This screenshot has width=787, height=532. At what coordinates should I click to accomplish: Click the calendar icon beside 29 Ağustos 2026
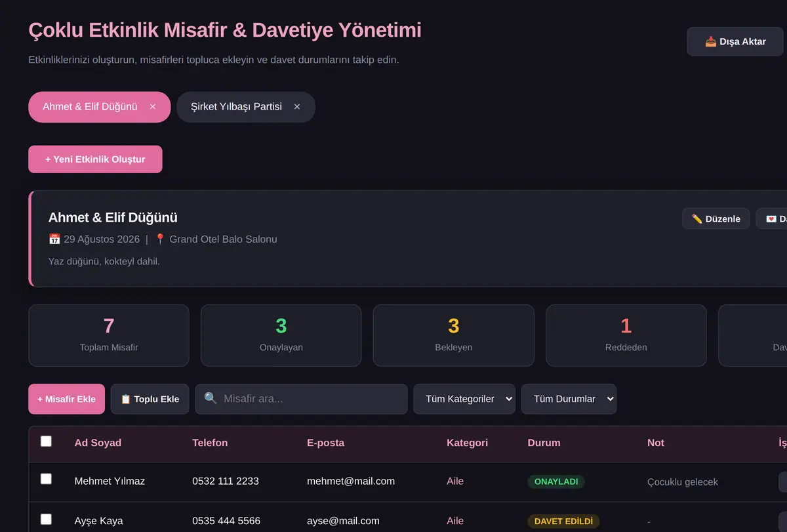point(54,239)
